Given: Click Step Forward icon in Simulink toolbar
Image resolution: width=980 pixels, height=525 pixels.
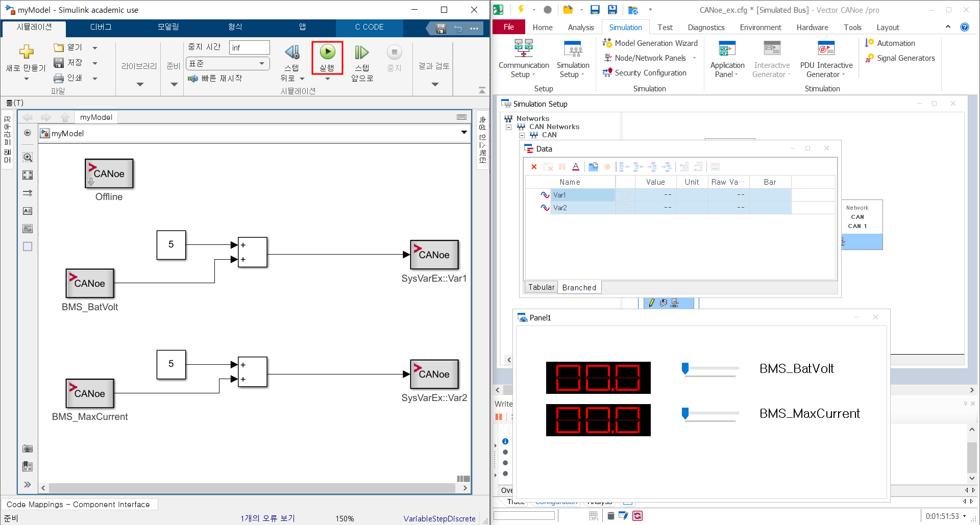Looking at the screenshot, I should [x=362, y=52].
